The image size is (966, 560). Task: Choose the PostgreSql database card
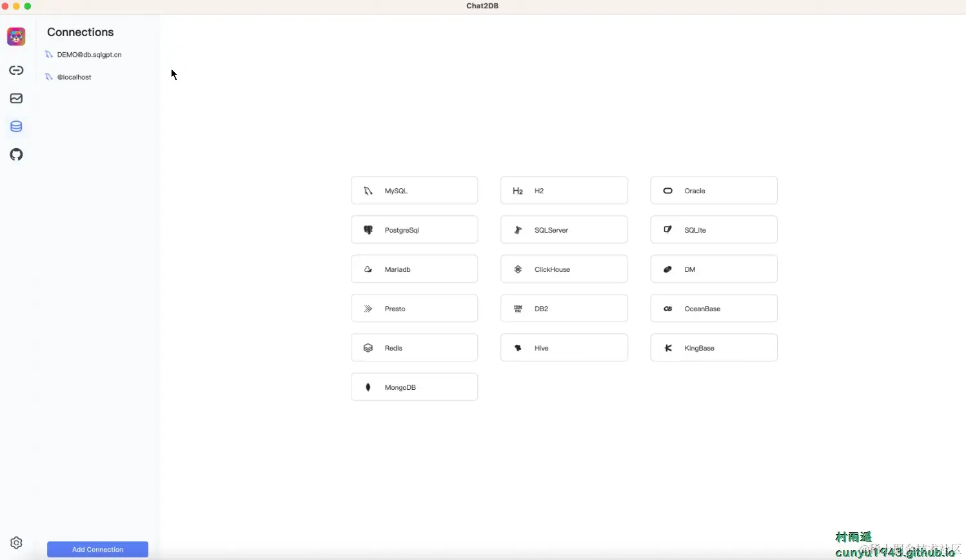pyautogui.click(x=414, y=230)
